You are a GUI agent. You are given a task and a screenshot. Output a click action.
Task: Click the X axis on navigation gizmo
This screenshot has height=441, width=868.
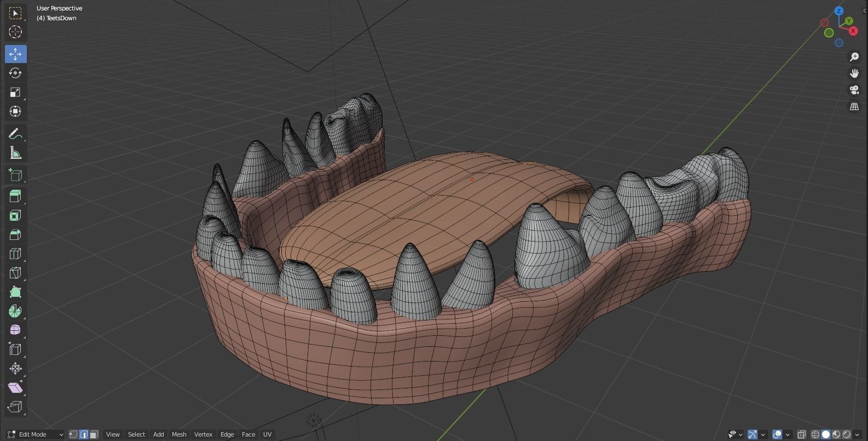[x=853, y=31]
